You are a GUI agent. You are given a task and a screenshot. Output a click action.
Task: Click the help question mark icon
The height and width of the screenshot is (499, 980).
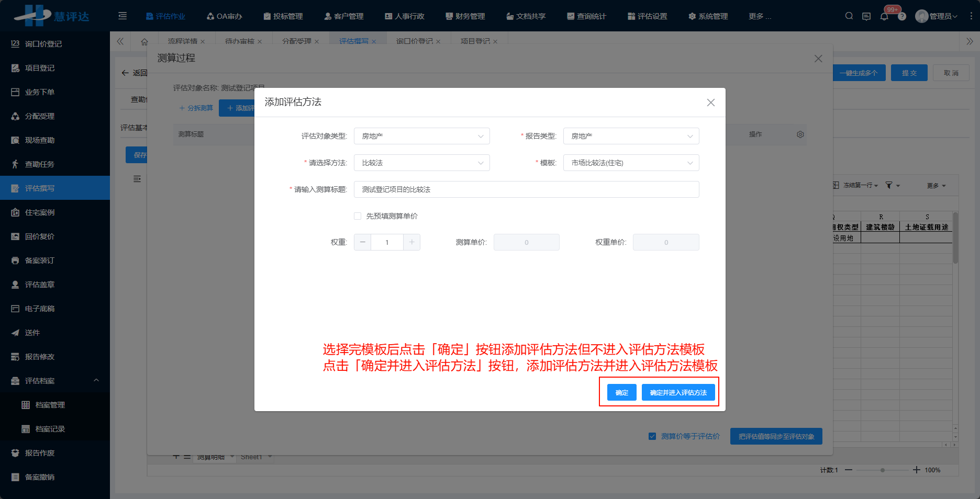(x=901, y=16)
